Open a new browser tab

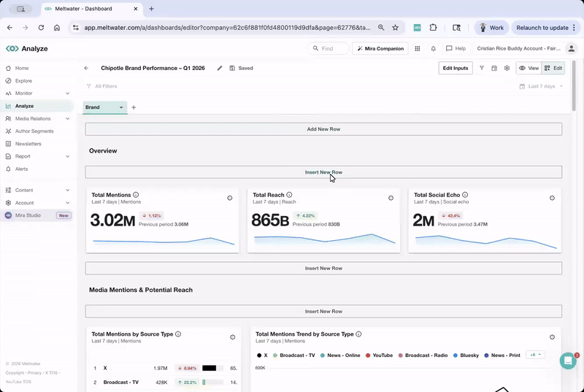tap(151, 9)
